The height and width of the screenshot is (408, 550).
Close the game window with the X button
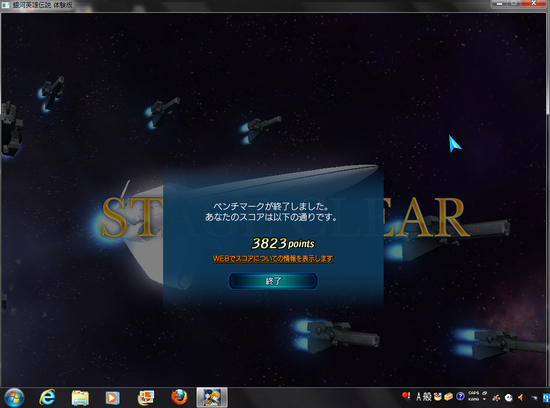534,3
